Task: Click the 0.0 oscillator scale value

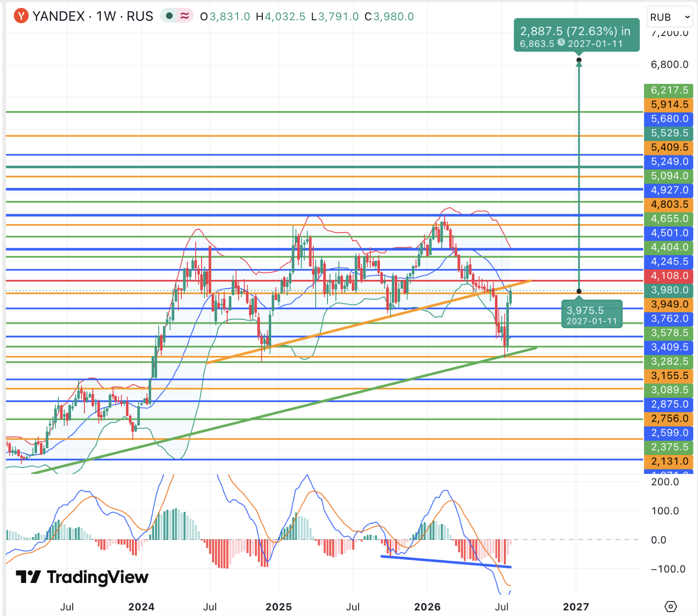Action: click(x=658, y=540)
